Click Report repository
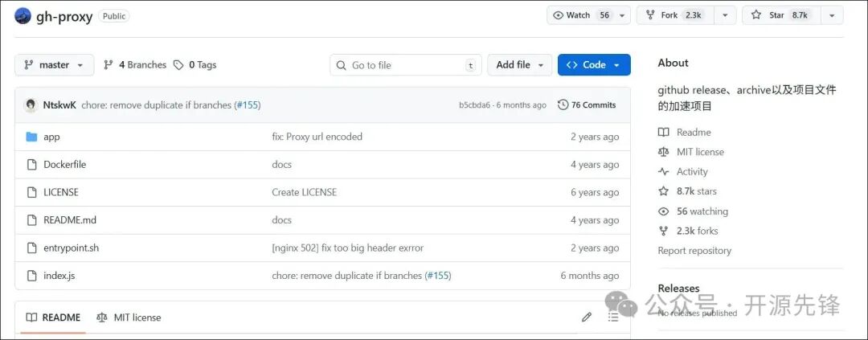868x340 pixels. (694, 250)
